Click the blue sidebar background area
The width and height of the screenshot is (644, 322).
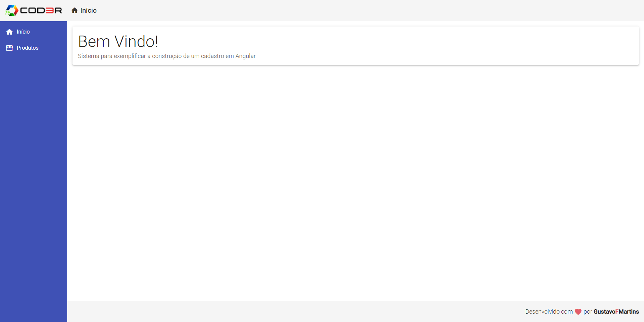click(34, 168)
